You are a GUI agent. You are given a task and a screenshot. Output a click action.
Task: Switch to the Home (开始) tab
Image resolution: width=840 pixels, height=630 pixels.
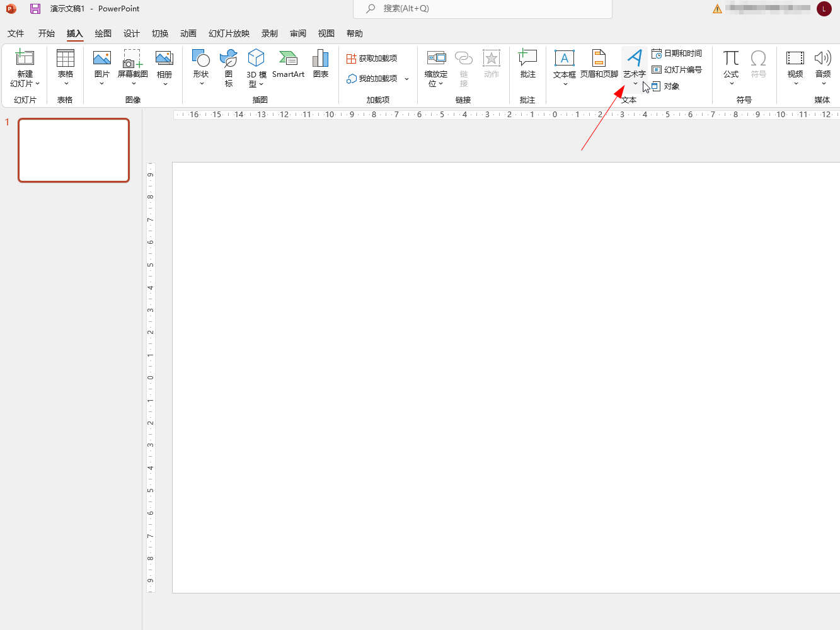pyautogui.click(x=47, y=33)
